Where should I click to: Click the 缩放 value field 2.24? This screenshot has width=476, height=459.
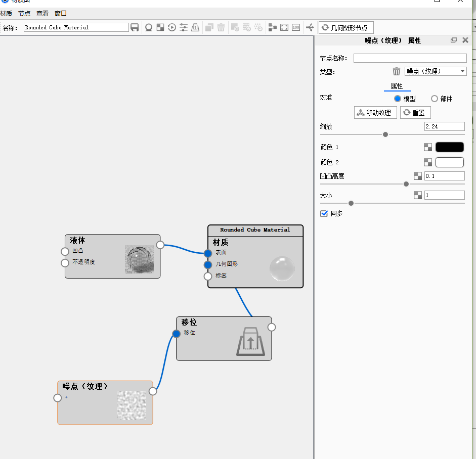click(445, 126)
